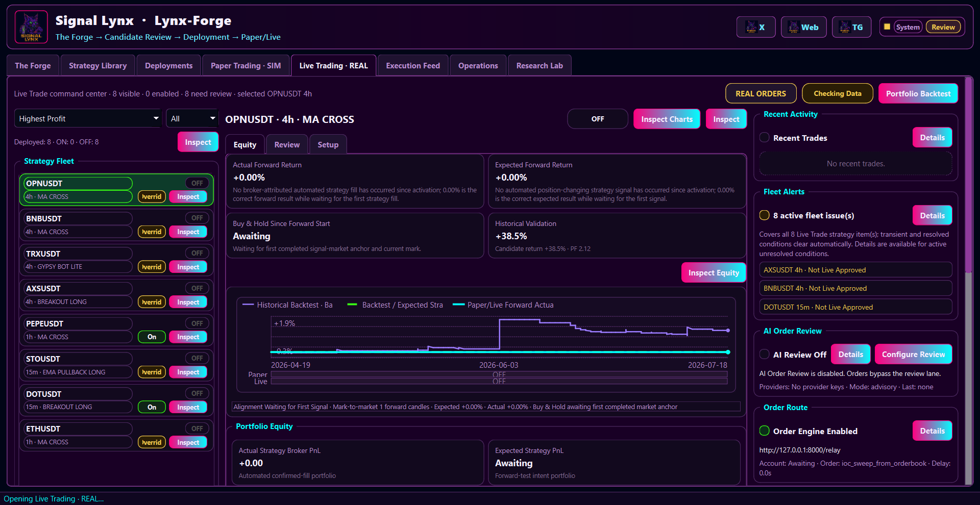Toggle the OFF pill on the TRXUSDT row

pos(197,253)
